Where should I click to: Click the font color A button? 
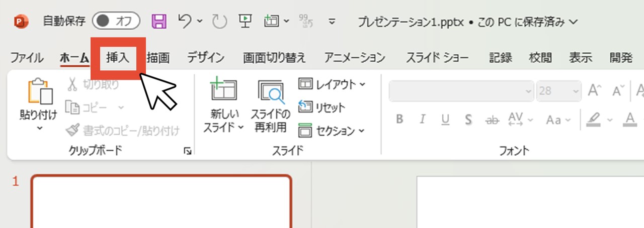click(630, 120)
